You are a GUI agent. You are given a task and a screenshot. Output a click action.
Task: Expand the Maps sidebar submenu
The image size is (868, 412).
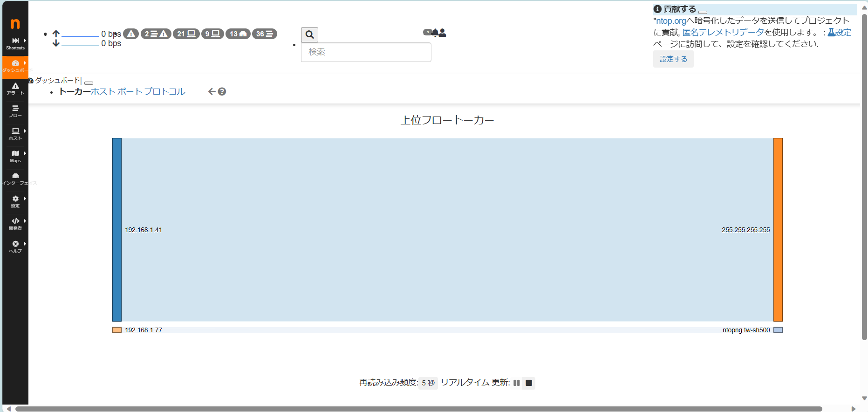[x=15, y=157]
